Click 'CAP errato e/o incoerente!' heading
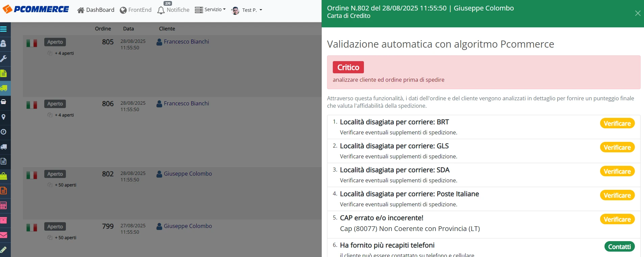Viewport: 644px width, 257px height. (381, 218)
